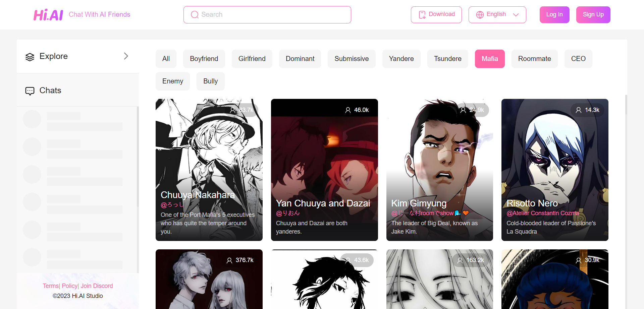Open the 376.7k white-haired couple card
This screenshot has width=644, height=309.
click(209, 279)
